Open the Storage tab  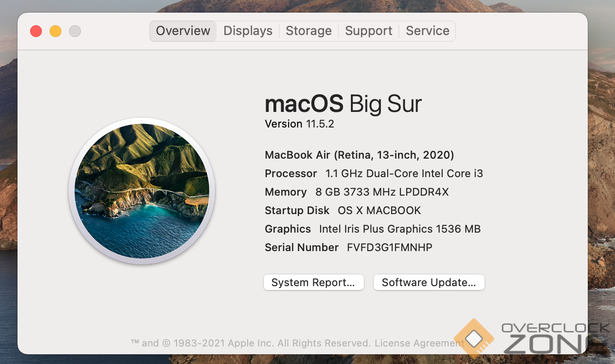point(308,31)
